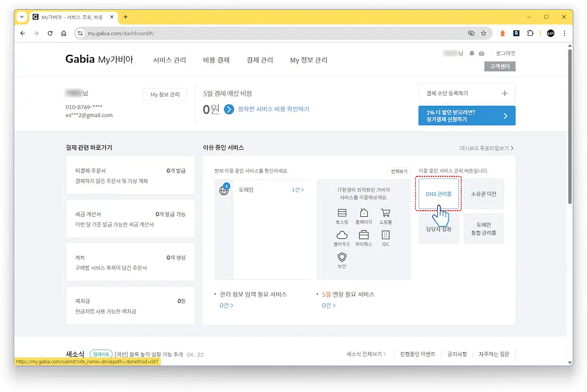
Task: Open the 예치금 card
Action: [130, 305]
